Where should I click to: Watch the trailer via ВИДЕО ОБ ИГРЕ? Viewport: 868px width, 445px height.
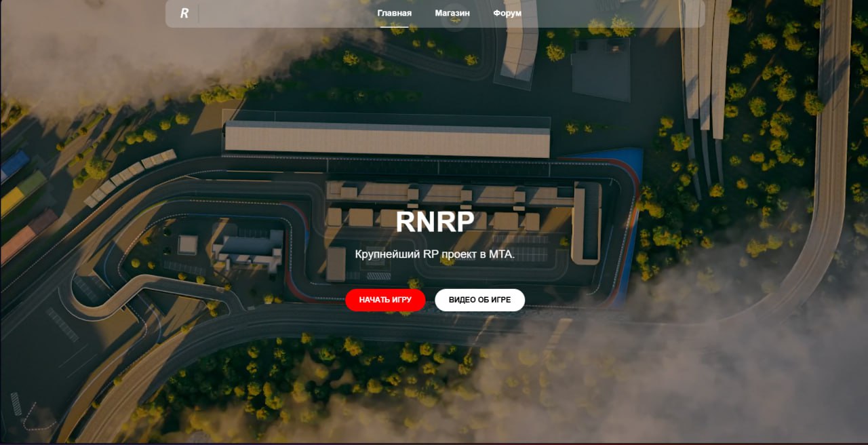pos(479,300)
